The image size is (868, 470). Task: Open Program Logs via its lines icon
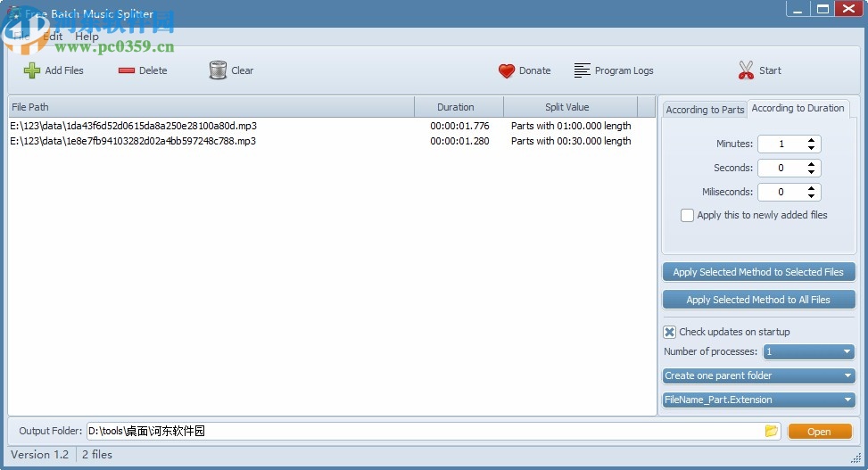point(582,70)
